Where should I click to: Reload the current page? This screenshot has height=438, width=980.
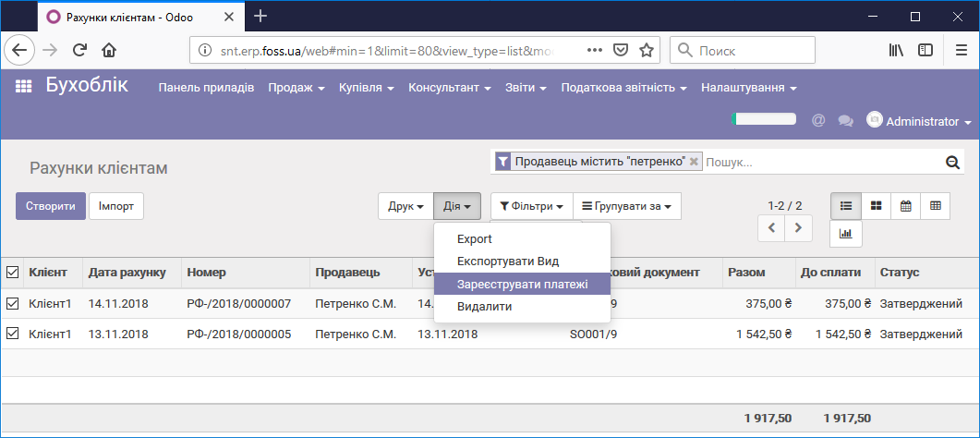tap(79, 50)
